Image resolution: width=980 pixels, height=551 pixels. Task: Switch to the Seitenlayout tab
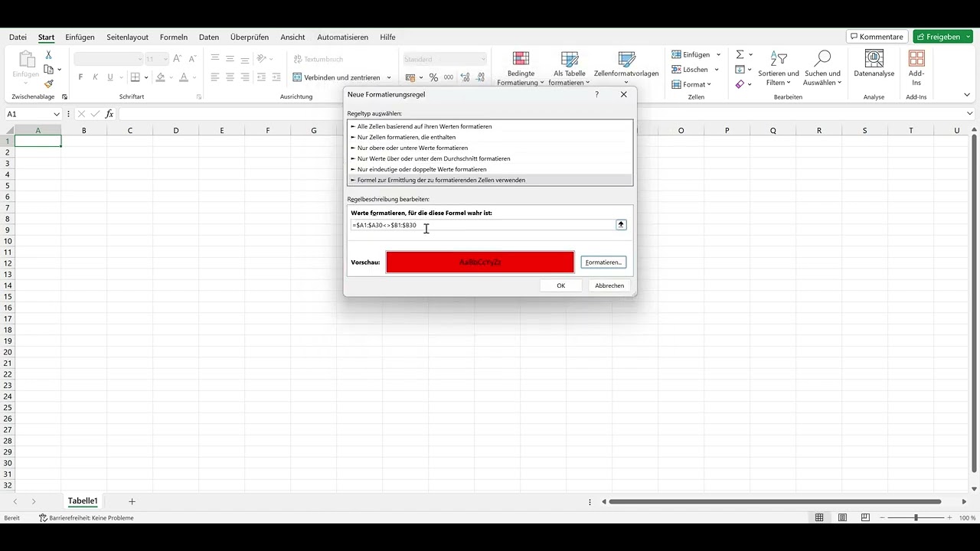click(x=128, y=37)
